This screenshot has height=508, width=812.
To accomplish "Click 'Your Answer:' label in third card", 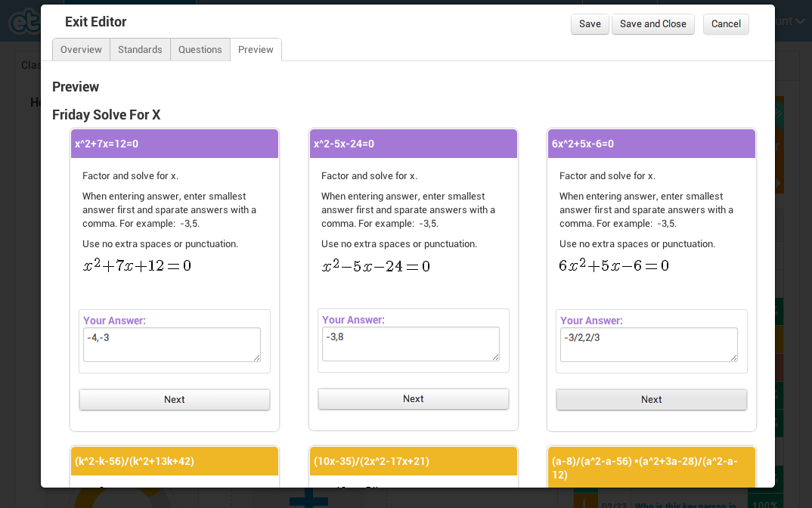I will point(591,321).
